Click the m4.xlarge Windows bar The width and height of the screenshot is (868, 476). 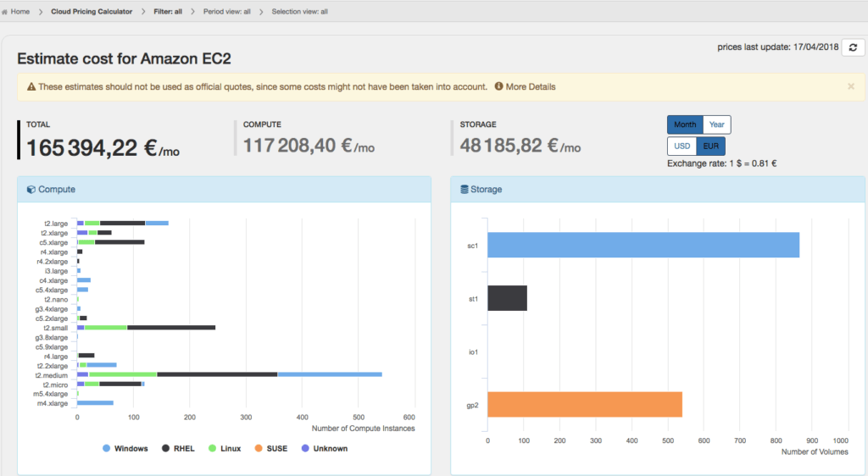tap(95, 403)
